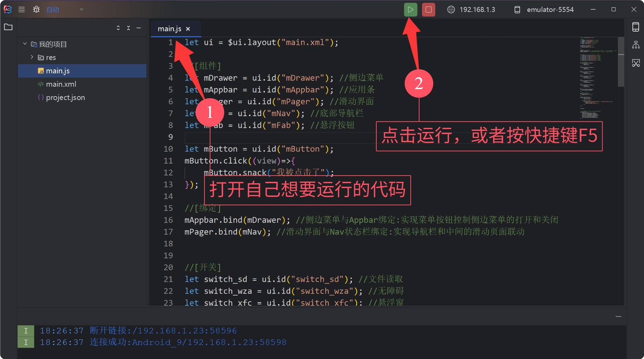Collapse the 我的项目 root folder

tap(25, 44)
